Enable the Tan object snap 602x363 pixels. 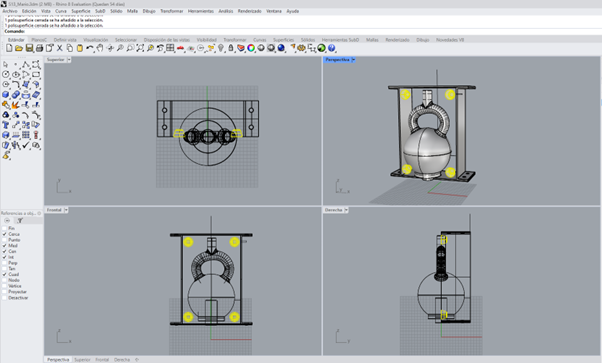[5, 269]
